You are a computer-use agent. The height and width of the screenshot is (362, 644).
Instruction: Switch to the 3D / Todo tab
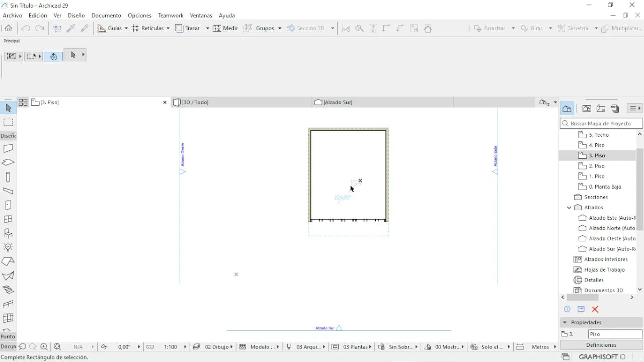(240, 102)
